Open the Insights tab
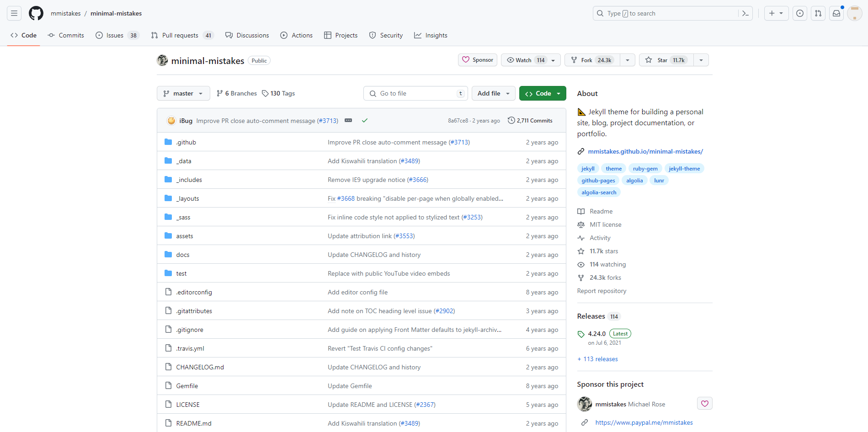 431,35
